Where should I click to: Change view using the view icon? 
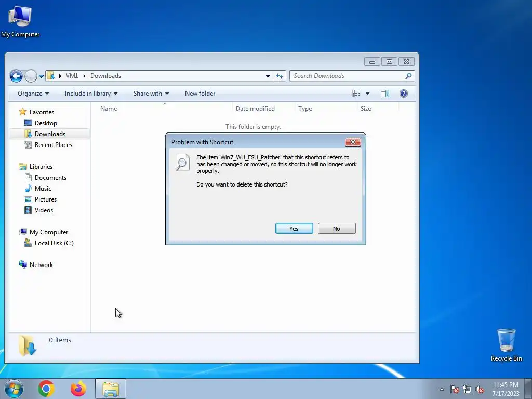(x=356, y=94)
